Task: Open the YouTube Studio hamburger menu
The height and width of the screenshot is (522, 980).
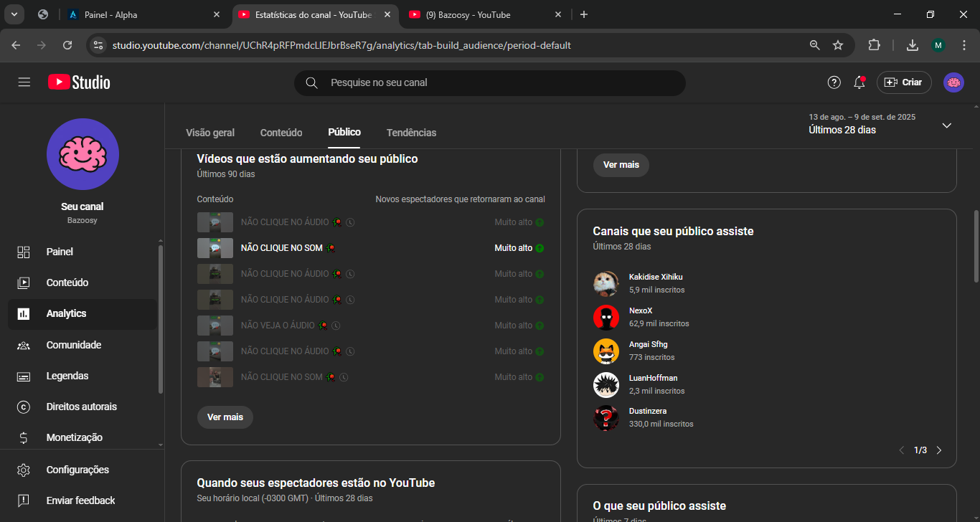Action: [x=24, y=82]
